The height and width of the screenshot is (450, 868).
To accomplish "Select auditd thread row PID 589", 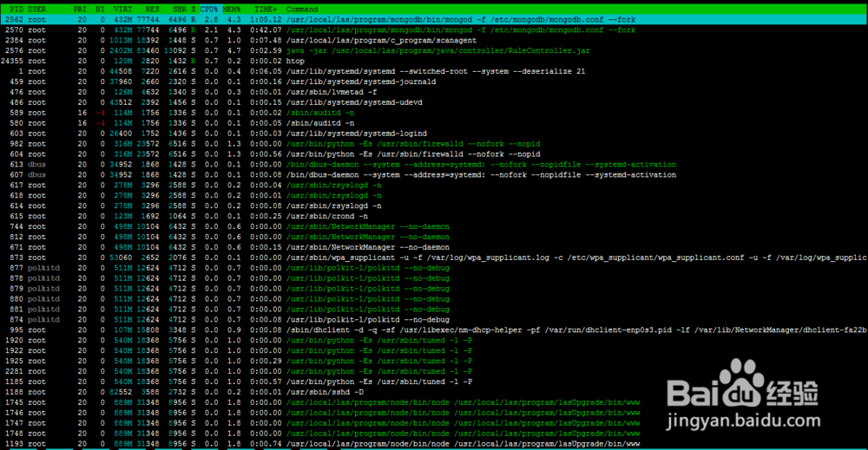I will pos(434,113).
